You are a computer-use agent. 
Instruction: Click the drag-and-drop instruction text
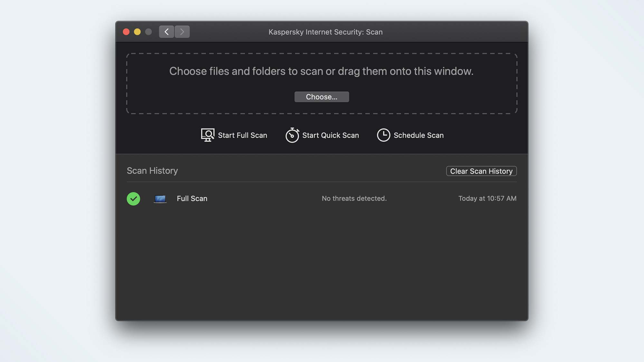coord(321,71)
